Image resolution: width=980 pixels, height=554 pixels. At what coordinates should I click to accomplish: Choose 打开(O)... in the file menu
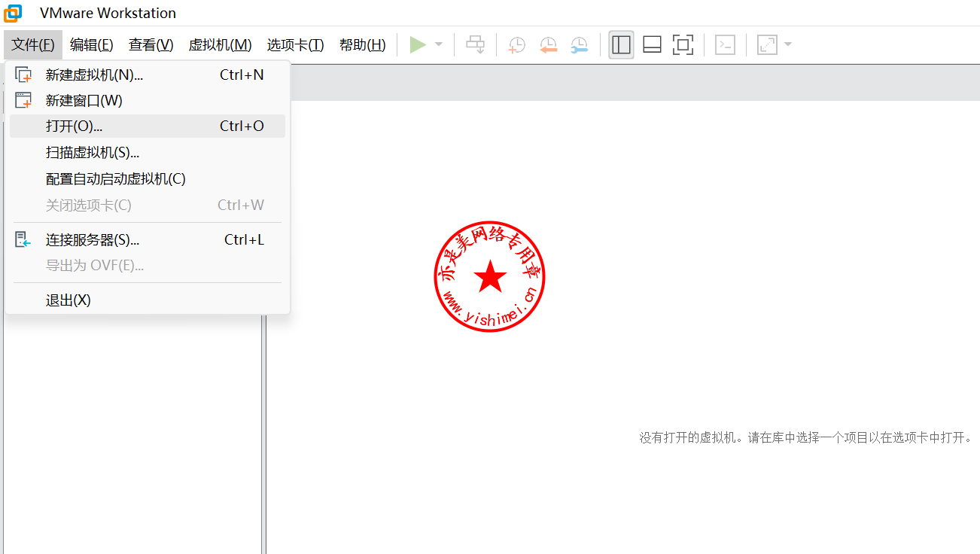pyautogui.click(x=74, y=126)
